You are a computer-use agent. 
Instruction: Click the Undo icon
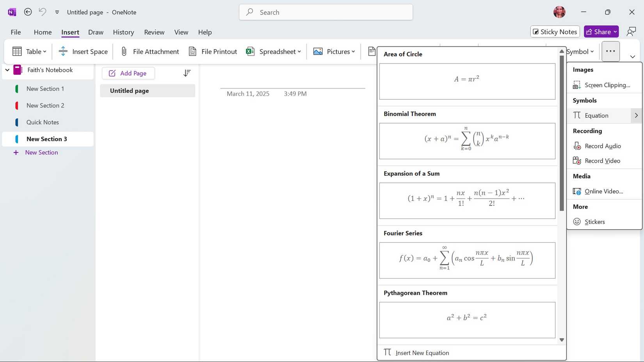tap(42, 12)
